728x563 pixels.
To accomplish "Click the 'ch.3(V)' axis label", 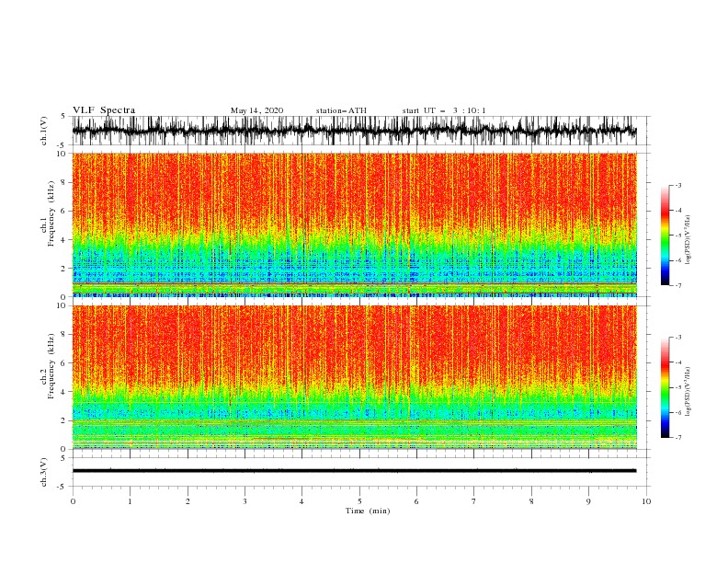I will 44,472.
